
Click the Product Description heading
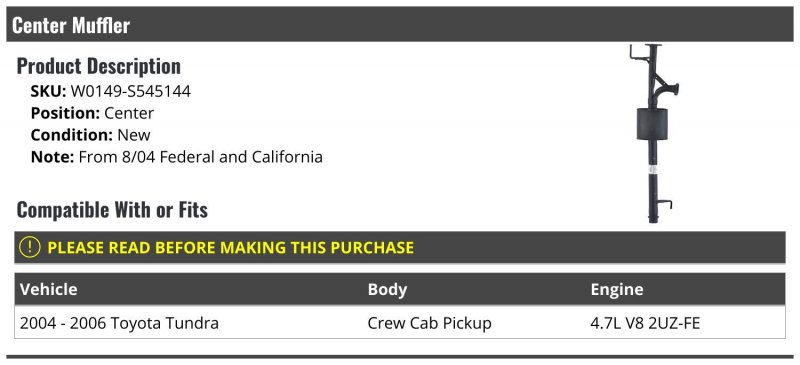[98, 66]
